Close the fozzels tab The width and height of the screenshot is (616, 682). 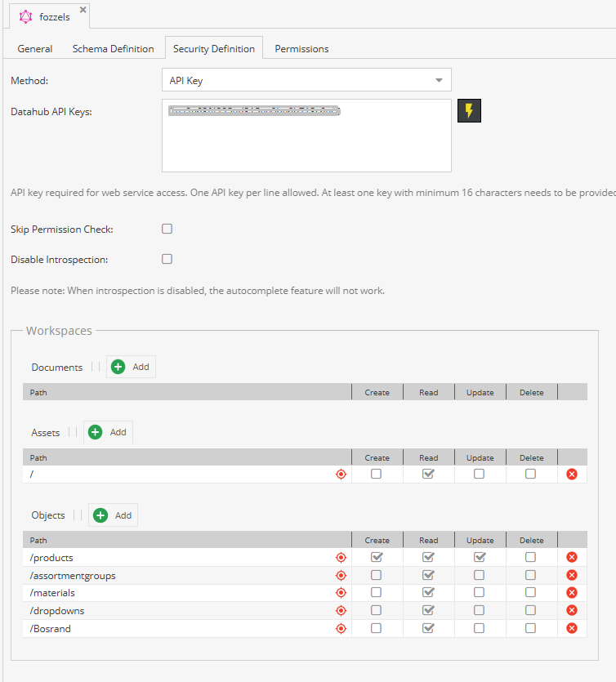(83, 10)
